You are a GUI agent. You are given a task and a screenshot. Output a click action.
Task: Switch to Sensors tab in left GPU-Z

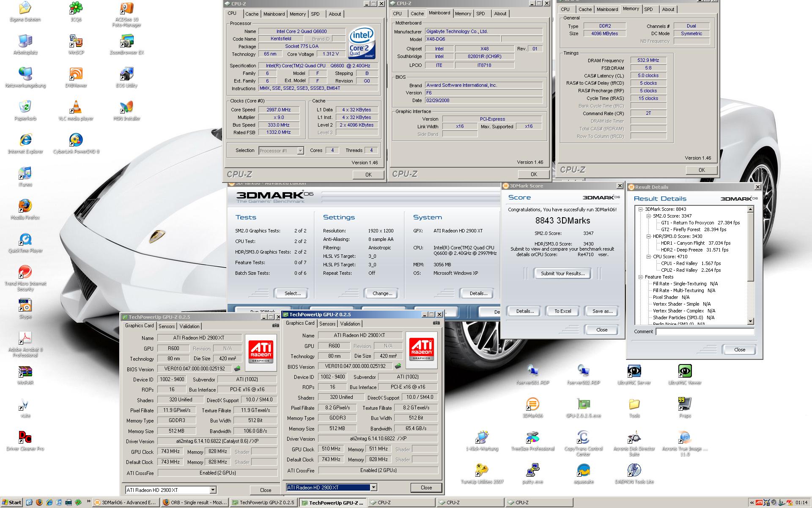[x=167, y=326]
